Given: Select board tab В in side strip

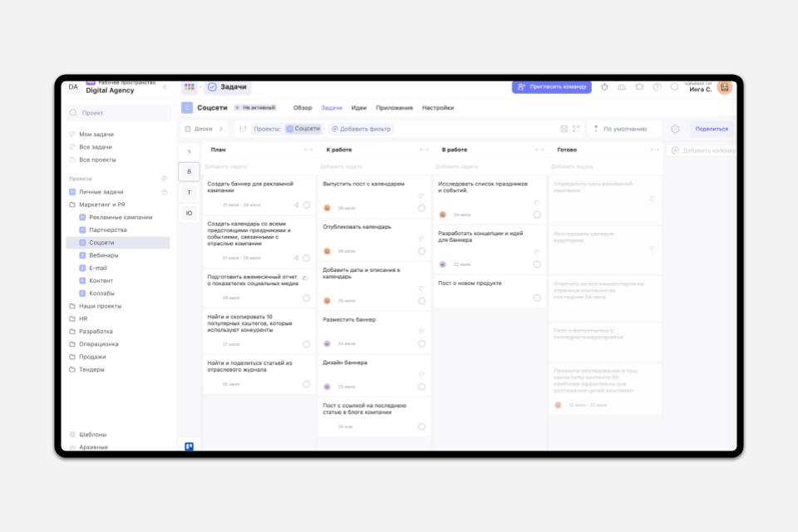Looking at the screenshot, I should (189, 171).
